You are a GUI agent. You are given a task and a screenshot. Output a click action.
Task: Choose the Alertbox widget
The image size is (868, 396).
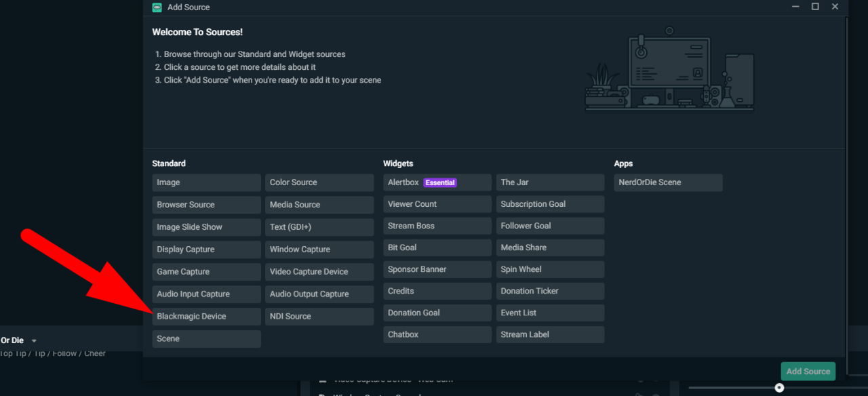(437, 182)
